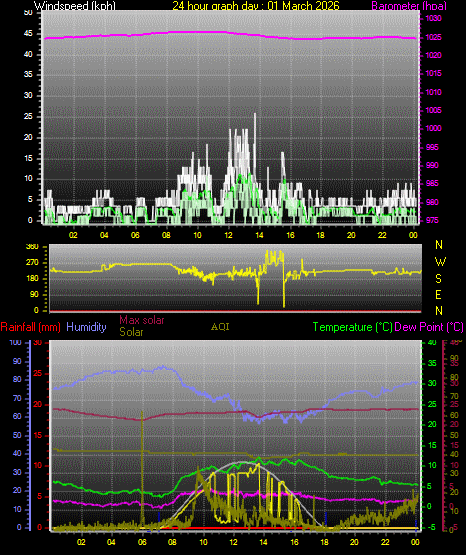Click the 'Windspeed (kph)' axis title
Viewport: 466px width, 555px height.
click(75, 6)
